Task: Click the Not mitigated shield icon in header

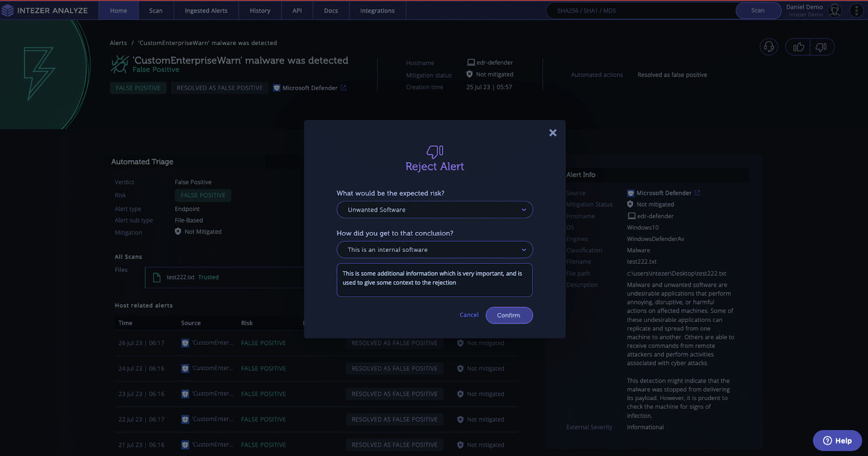Action: tap(470, 74)
